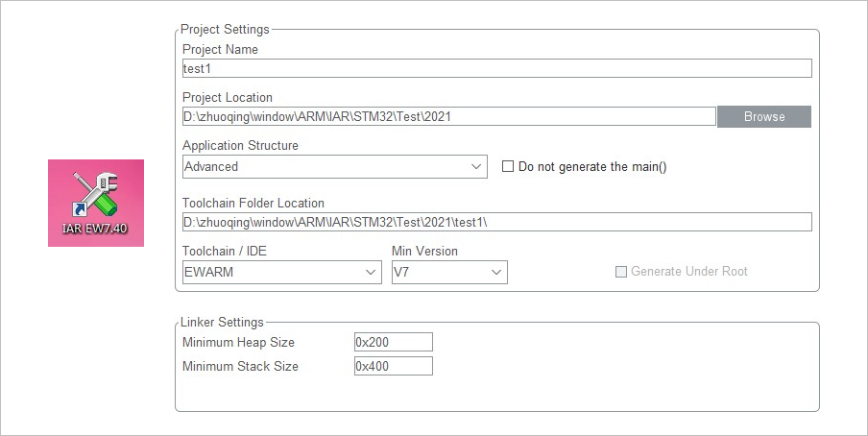This screenshot has width=868, height=436.
Task: Select the Toolchain Folder Location field
Action: click(497, 222)
